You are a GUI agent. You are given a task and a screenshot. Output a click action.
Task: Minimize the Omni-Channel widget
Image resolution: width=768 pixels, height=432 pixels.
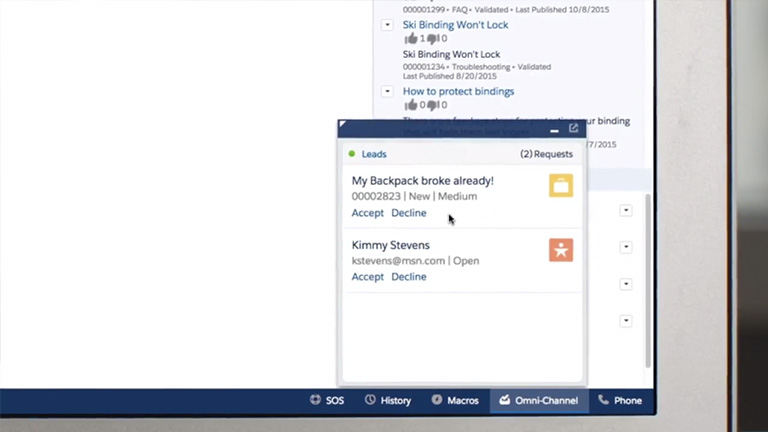(x=554, y=130)
